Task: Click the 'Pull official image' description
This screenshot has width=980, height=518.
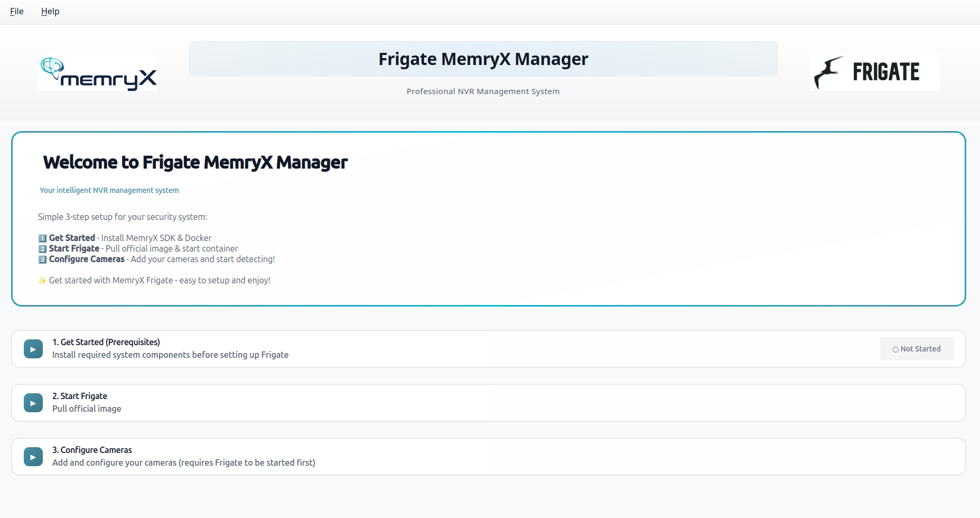Action: pyautogui.click(x=87, y=409)
